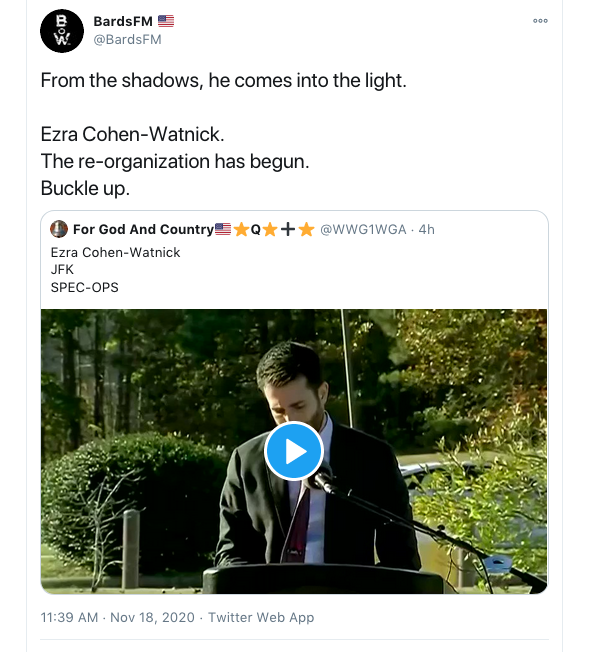The height and width of the screenshot is (652, 589).
Task: Click the JFK line in quoted tweet
Action: click(62, 270)
